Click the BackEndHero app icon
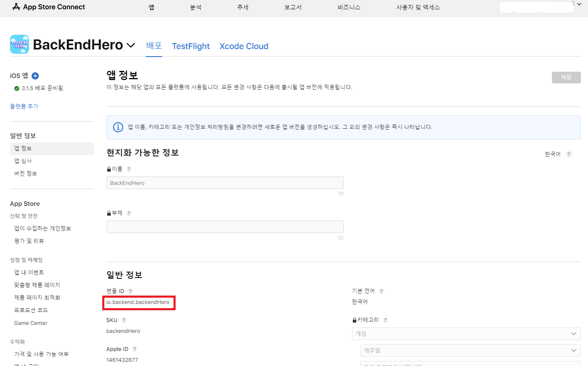The image size is (588, 366). coord(19,44)
